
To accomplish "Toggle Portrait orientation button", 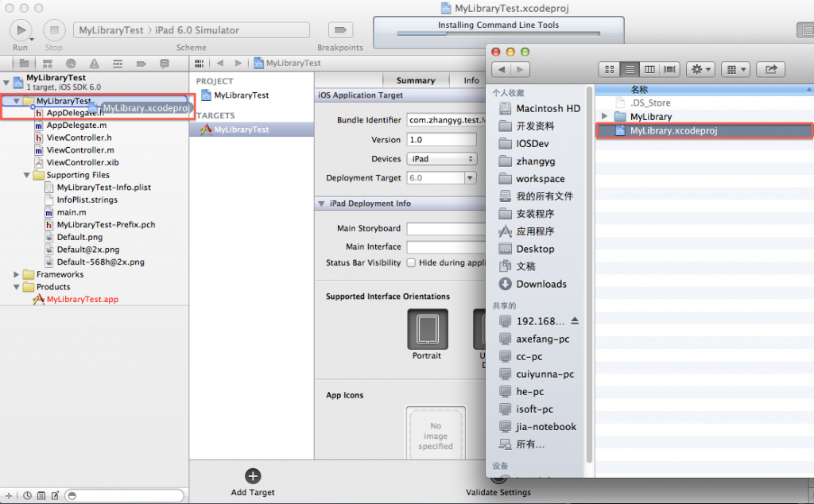I will [427, 329].
